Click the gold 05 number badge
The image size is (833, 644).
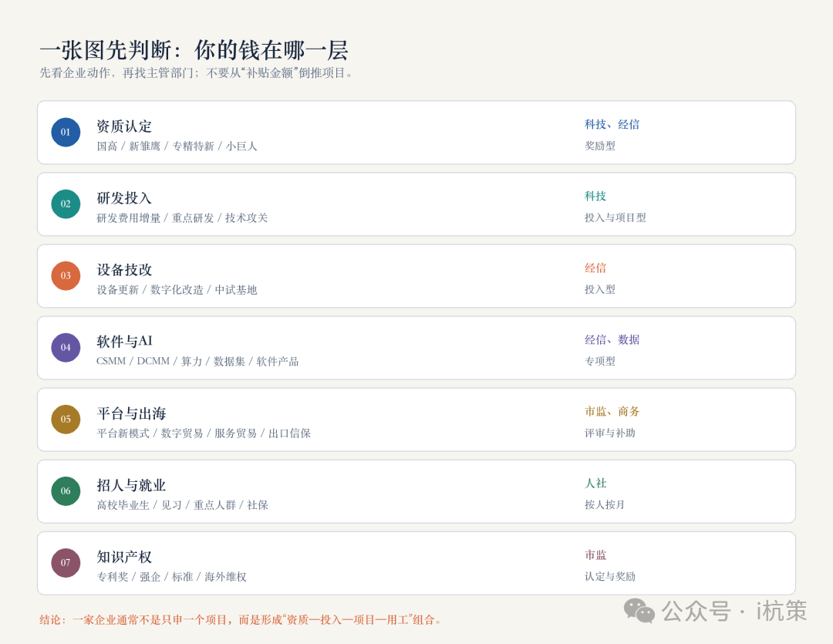pos(66,420)
